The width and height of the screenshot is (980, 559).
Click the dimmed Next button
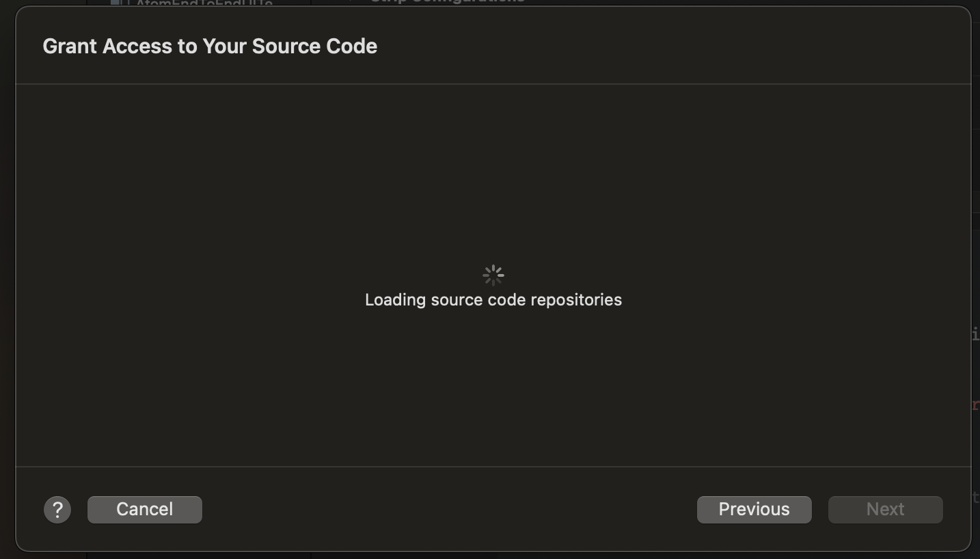coord(886,510)
